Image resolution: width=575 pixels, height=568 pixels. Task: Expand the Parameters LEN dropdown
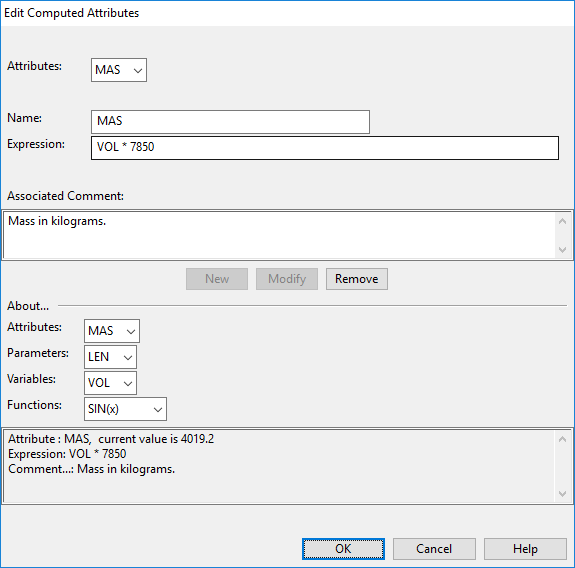(110, 357)
